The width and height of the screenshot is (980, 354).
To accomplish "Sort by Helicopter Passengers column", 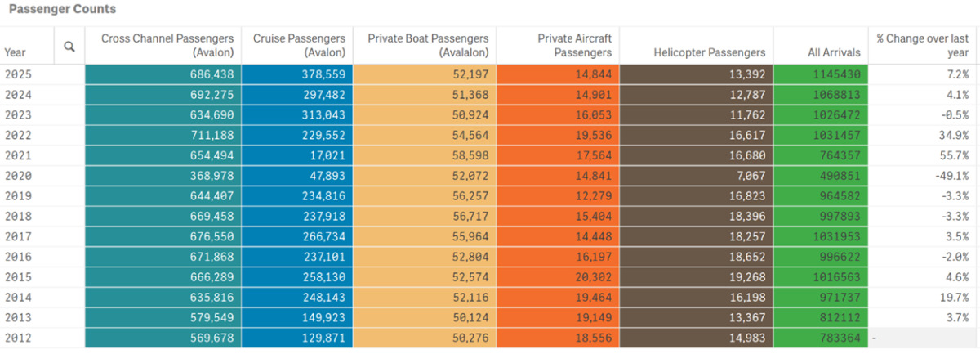I will [x=710, y=52].
